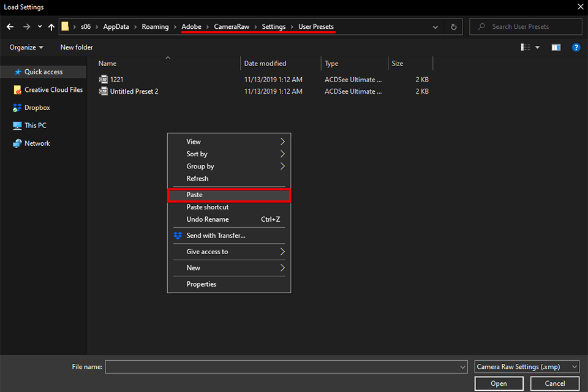Image resolution: width=588 pixels, height=392 pixels.
Task: Navigate to Roaming breadcrumb
Action: [x=155, y=26]
